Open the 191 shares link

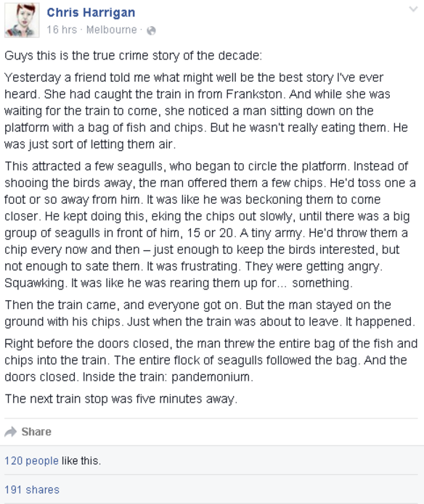[x=32, y=489]
